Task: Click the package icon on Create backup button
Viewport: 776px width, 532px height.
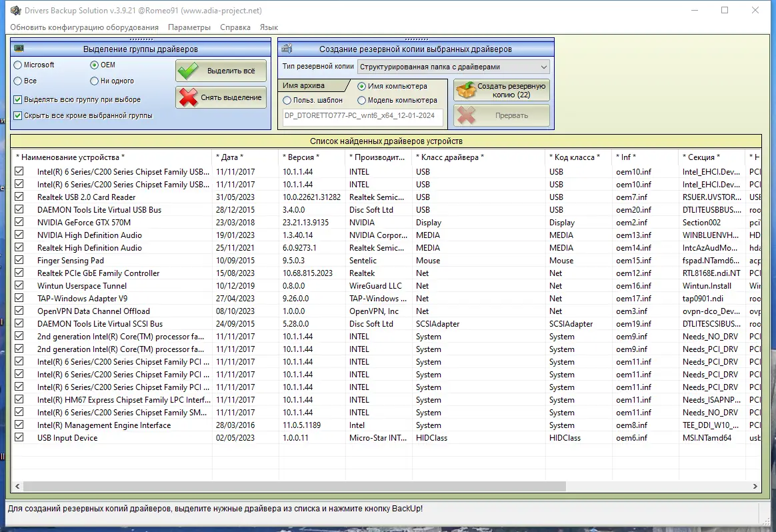Action: pos(465,90)
